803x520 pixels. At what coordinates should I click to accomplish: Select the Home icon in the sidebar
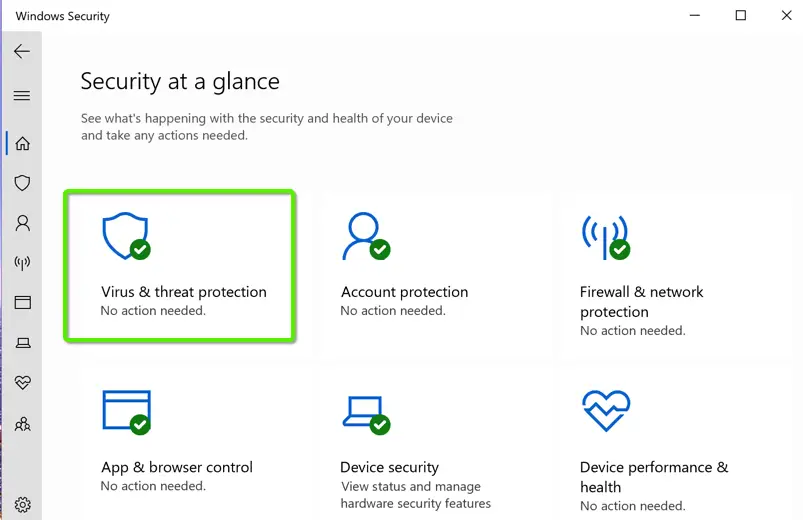coord(22,143)
